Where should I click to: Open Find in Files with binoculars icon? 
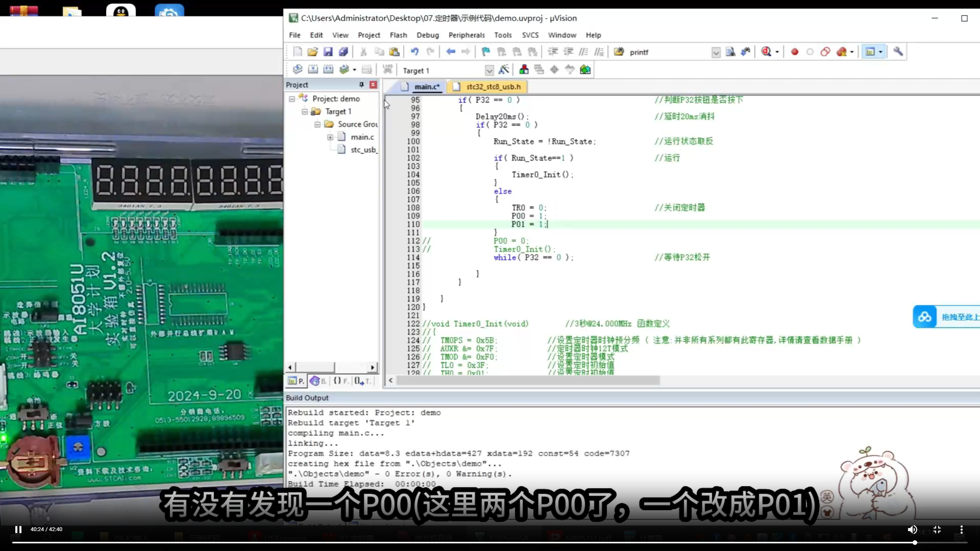745,52
